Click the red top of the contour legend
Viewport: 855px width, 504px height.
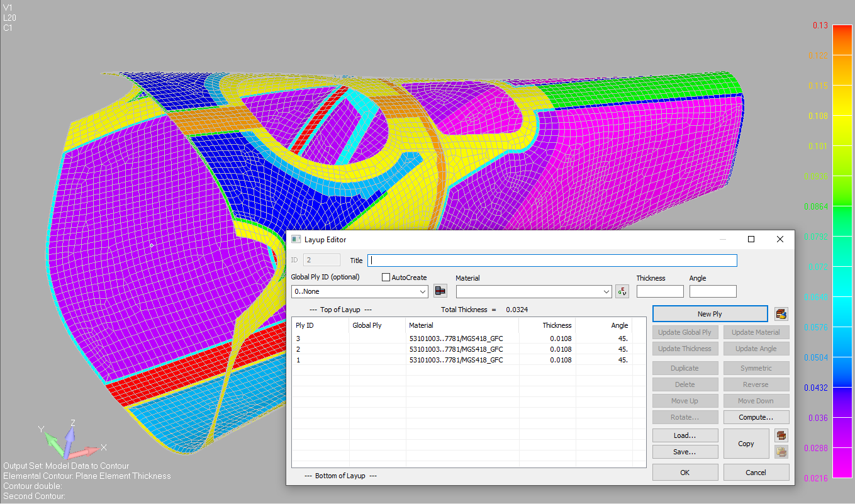tap(841, 29)
